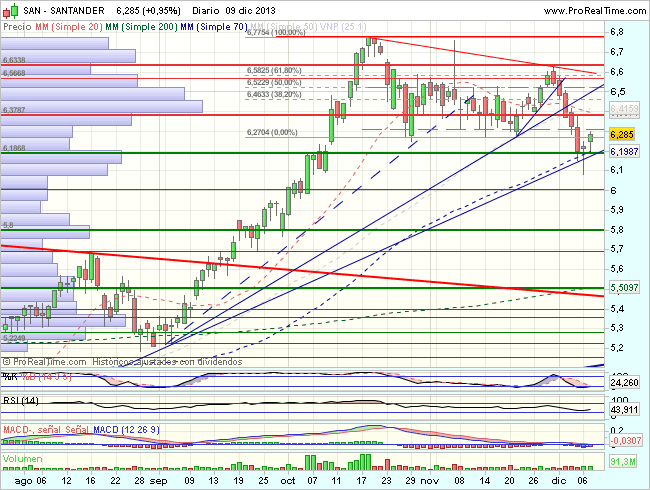The height and width of the screenshot is (490, 650).
Task: Select the MM (Simple 20) indicator label
Action: 69,27
